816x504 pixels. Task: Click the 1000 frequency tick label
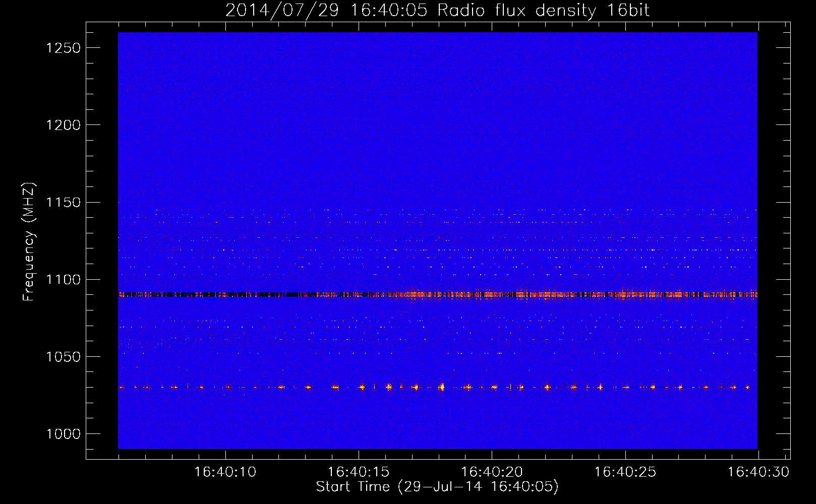63,434
